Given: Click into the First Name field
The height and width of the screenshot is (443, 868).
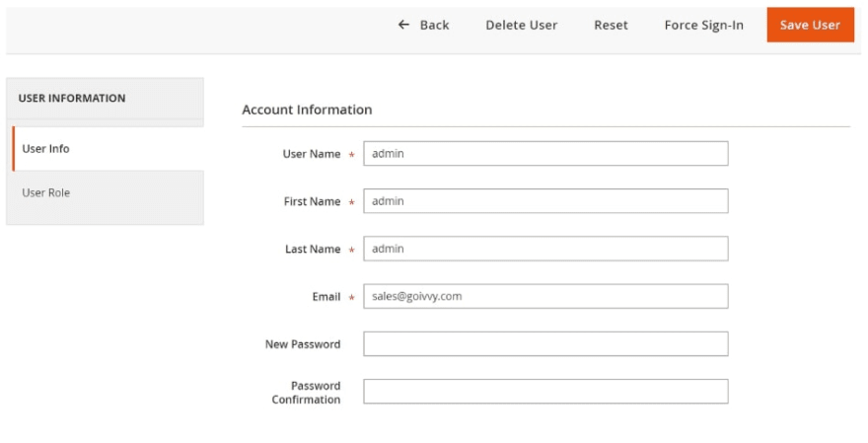Looking at the screenshot, I should pyautogui.click(x=545, y=201).
